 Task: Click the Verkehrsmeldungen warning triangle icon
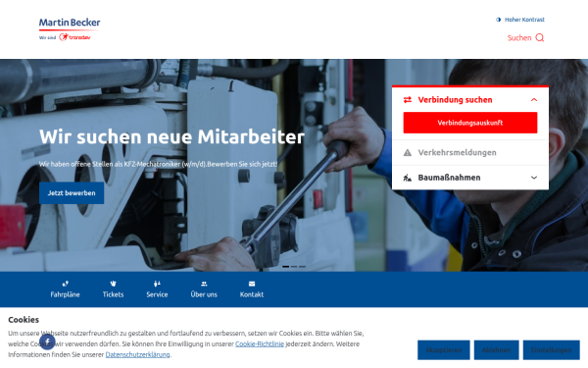pyautogui.click(x=408, y=153)
